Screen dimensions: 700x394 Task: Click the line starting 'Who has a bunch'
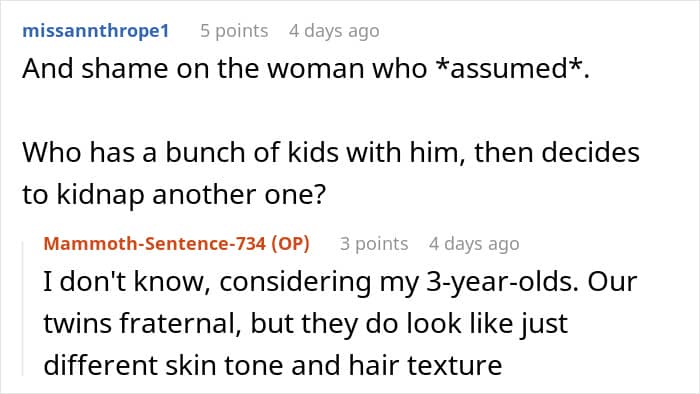click(x=331, y=153)
